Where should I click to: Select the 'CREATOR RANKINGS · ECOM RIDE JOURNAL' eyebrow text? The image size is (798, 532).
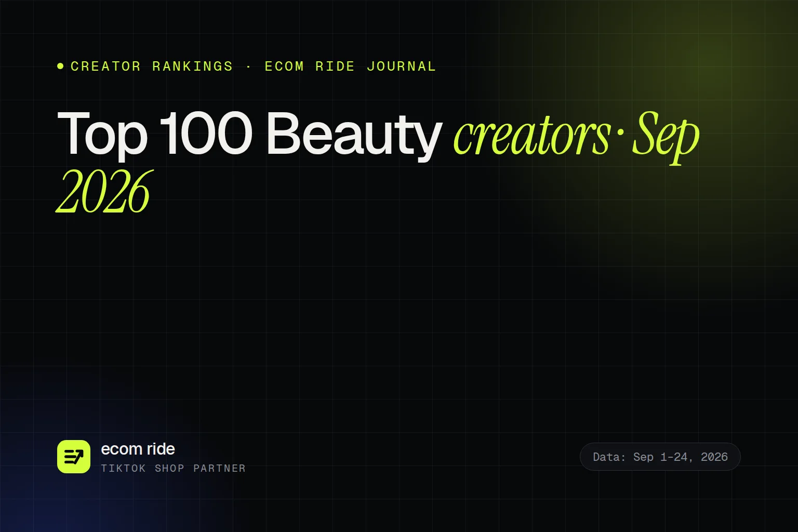[253, 66]
